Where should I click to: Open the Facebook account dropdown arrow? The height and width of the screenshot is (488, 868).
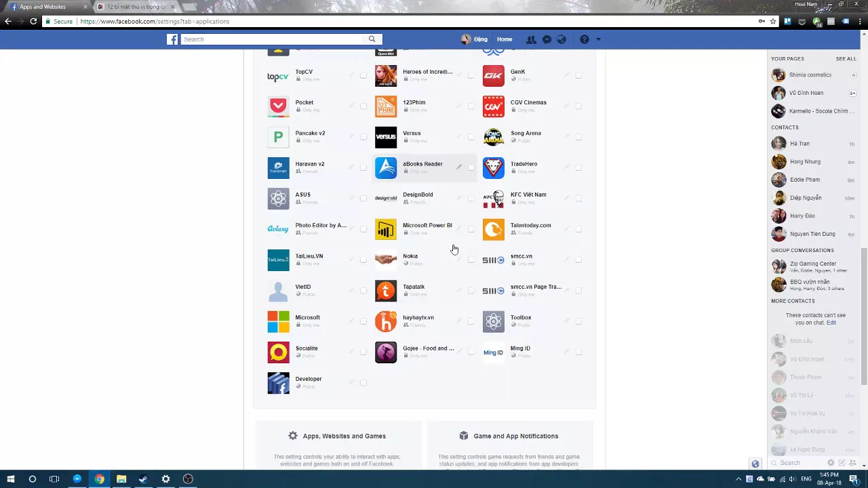(598, 39)
